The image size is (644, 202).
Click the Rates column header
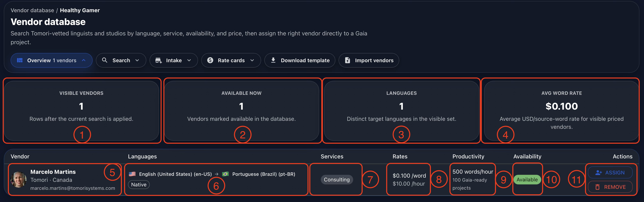tap(400, 156)
